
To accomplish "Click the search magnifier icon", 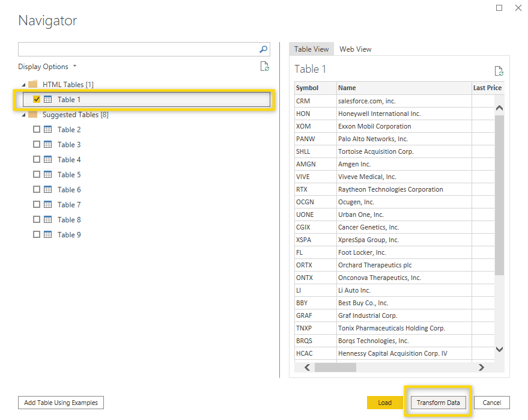I will (263, 49).
